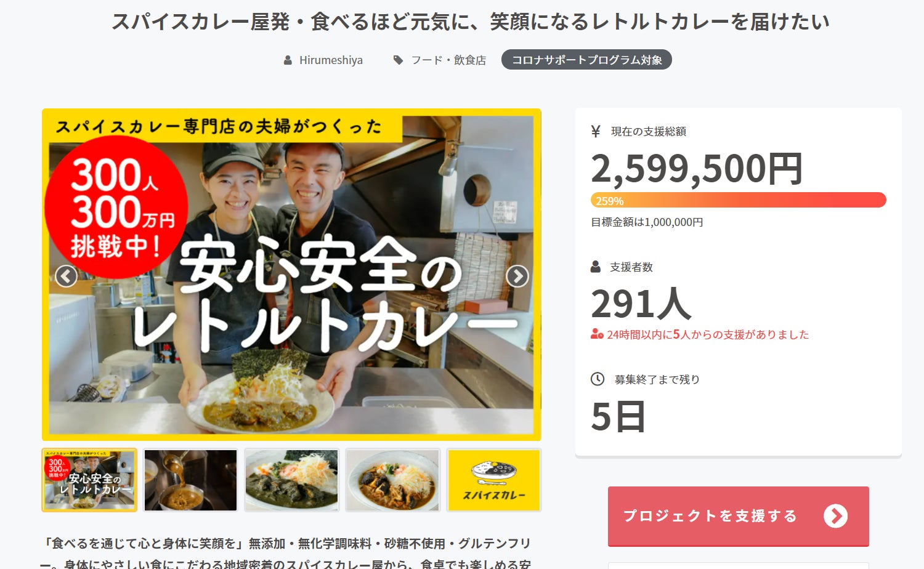Screen dimensions: 924x569
Task: Click the user icon beside Hirumeshiya
Action: click(x=288, y=60)
